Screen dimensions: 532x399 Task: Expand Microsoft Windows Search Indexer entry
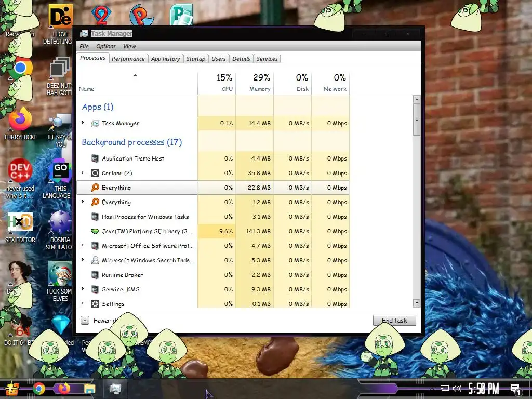coord(83,260)
